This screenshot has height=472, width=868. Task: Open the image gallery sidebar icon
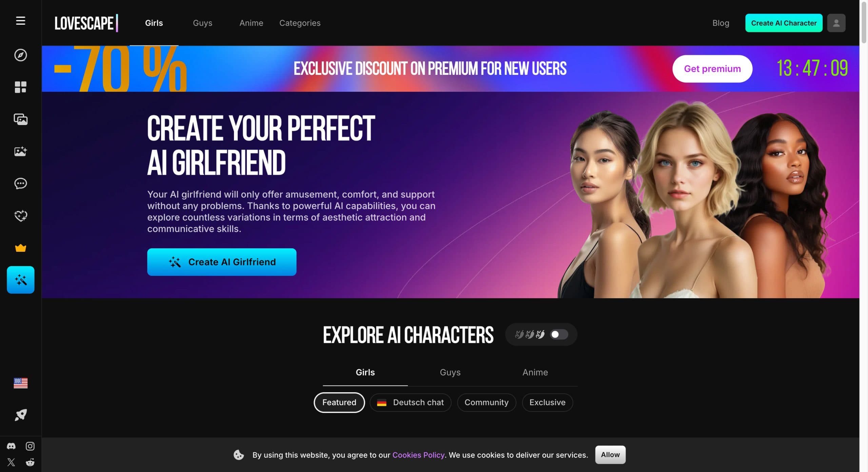pos(20,119)
